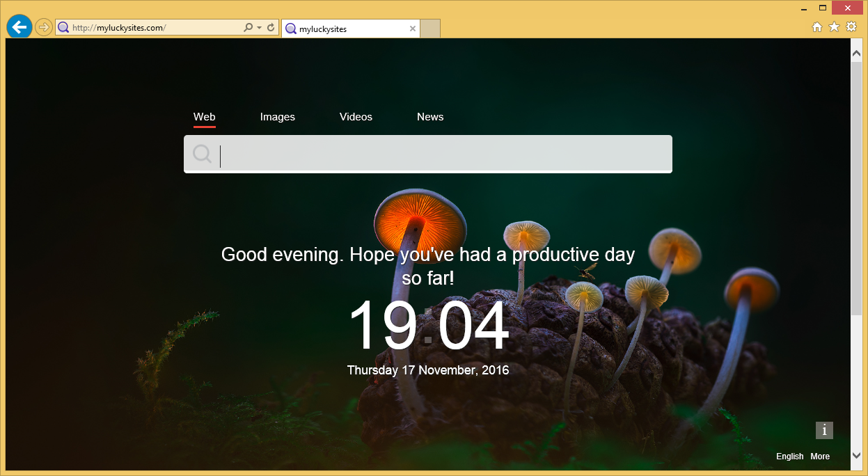868x476 pixels.
Task: Click the magnifier icon inside search box
Action: (202, 154)
